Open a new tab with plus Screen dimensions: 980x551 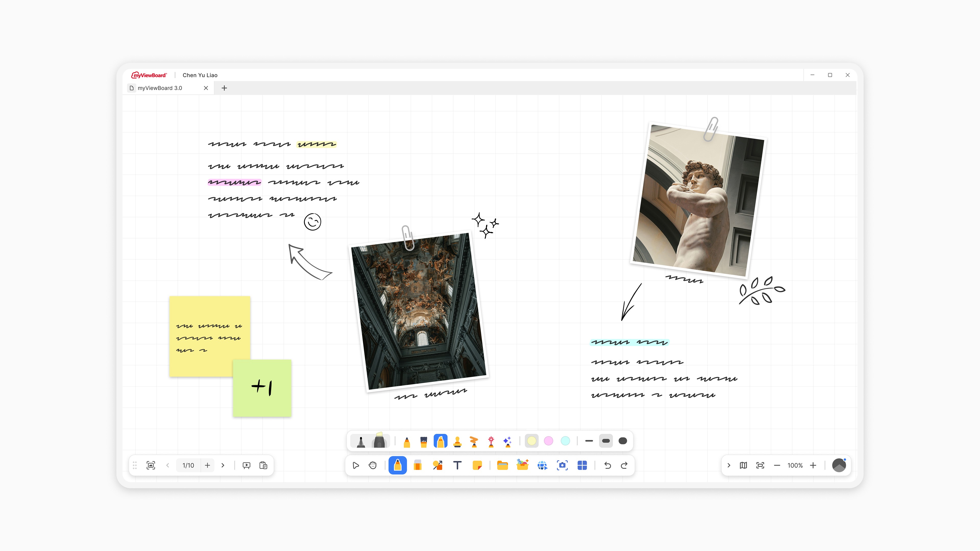[x=225, y=88]
